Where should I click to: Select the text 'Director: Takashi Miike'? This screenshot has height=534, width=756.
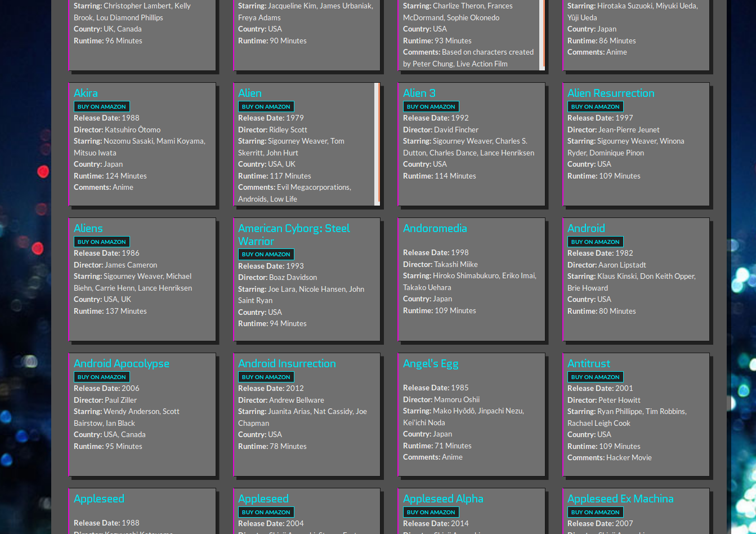click(x=440, y=264)
